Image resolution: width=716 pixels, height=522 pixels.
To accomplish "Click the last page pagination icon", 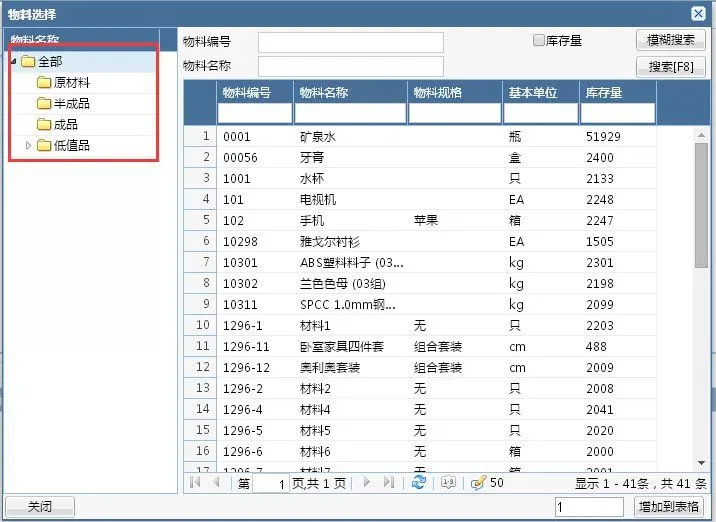I will click(x=389, y=482).
